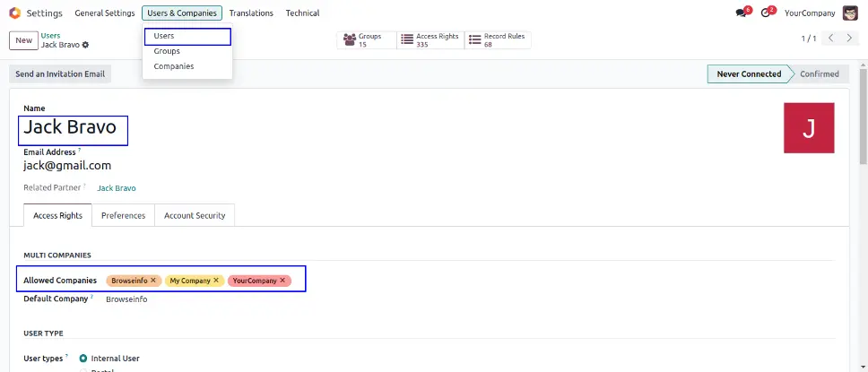868x372 pixels.
Task: Remove the YourCompany tag
Action: pos(282,281)
